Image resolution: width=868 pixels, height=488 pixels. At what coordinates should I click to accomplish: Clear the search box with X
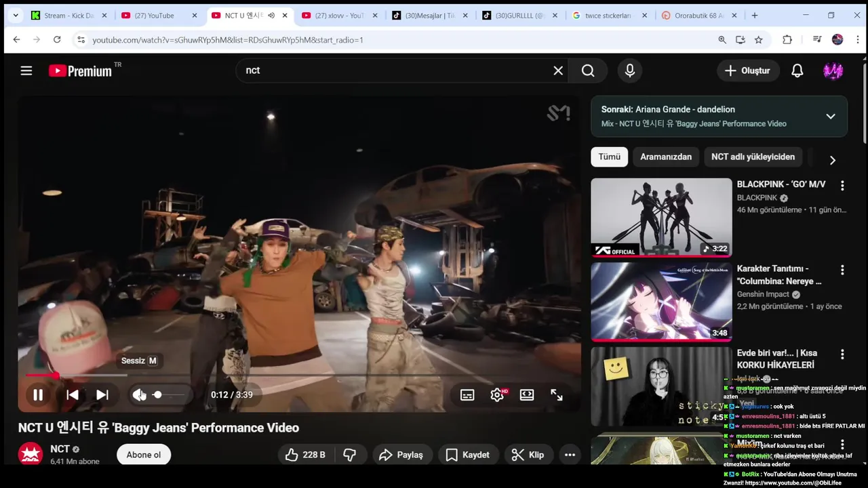(x=558, y=70)
